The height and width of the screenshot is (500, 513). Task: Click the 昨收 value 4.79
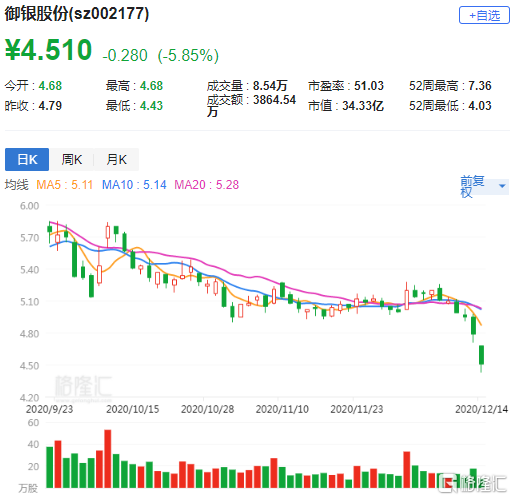(50, 106)
